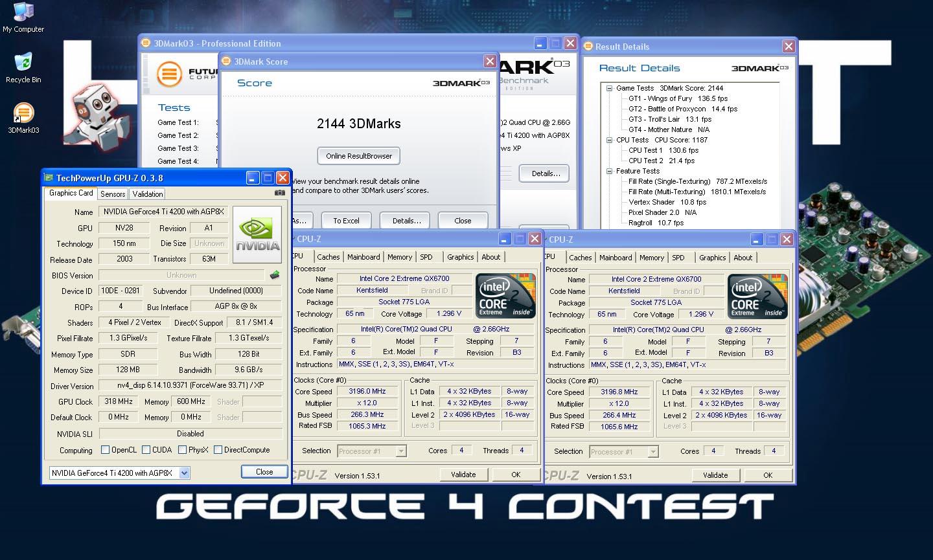The image size is (933, 560).
Task: Click OK button in right CPU-Z
Action: coord(768,475)
